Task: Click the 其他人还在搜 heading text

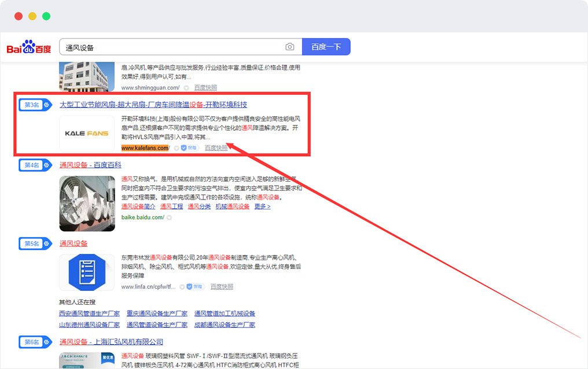Action: [x=77, y=302]
